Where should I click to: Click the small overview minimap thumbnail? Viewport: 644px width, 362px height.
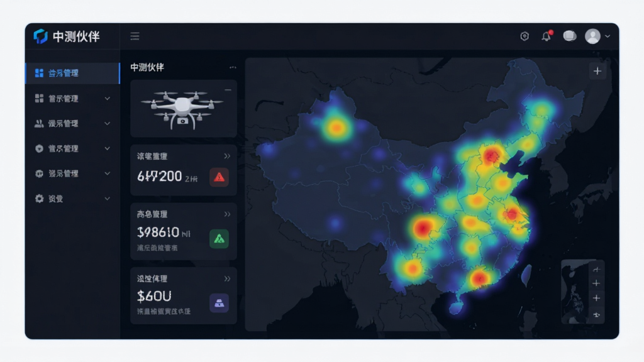(575, 292)
